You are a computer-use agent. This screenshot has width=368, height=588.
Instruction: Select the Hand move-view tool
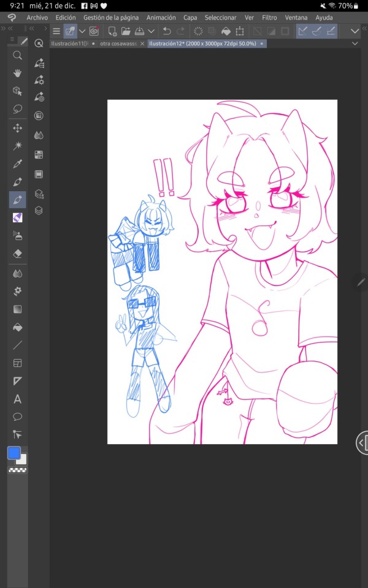17,73
